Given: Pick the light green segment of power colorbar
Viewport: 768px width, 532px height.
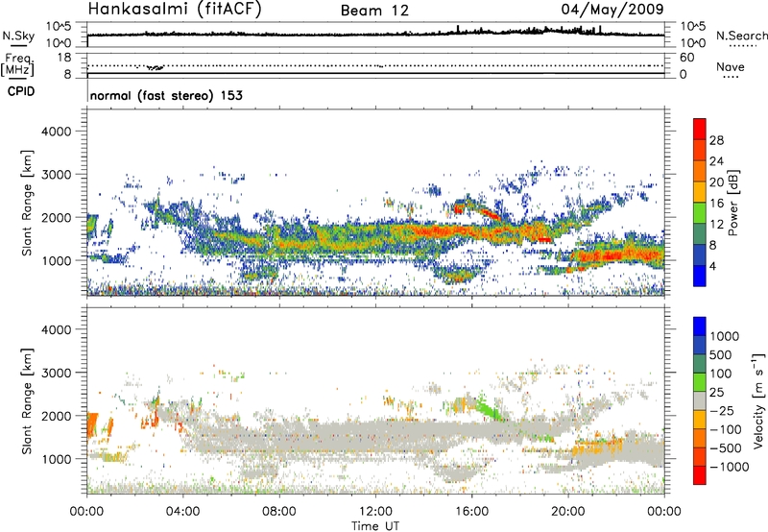Looking at the screenshot, I should 700,213.
